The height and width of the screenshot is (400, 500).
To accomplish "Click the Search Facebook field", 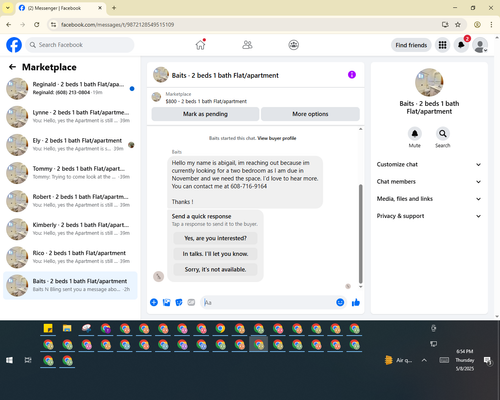I will click(80, 45).
